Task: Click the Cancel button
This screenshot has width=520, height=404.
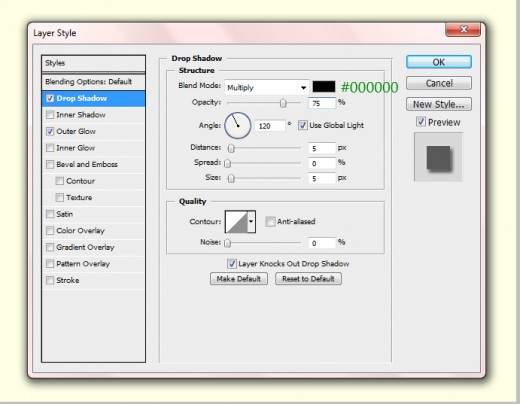Action: point(439,83)
